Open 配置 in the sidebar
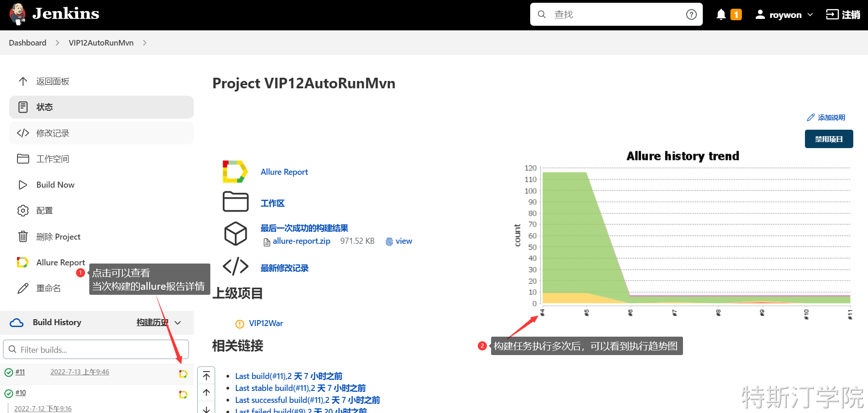The width and height of the screenshot is (868, 413). (x=101, y=211)
